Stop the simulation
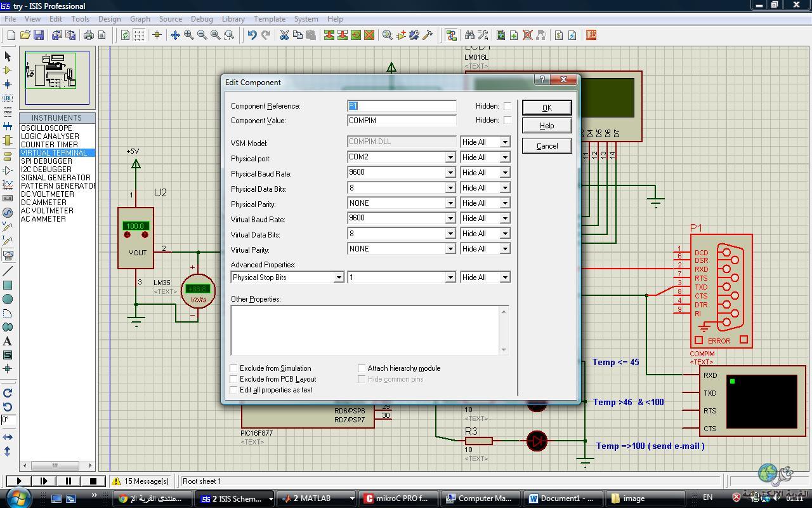Image resolution: width=812 pixels, height=508 pixels. coord(93,481)
